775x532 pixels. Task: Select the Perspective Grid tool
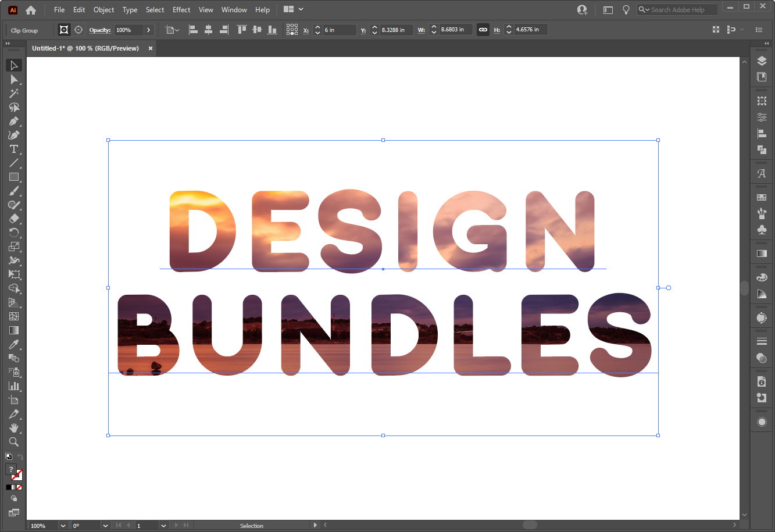[14, 302]
